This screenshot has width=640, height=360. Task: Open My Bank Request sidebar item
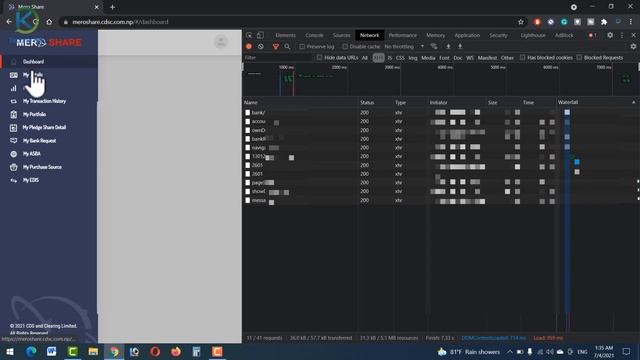[x=39, y=140]
